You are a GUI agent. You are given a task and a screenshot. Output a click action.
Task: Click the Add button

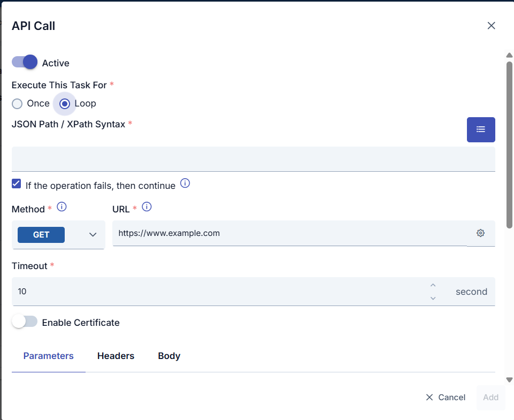[x=490, y=397]
